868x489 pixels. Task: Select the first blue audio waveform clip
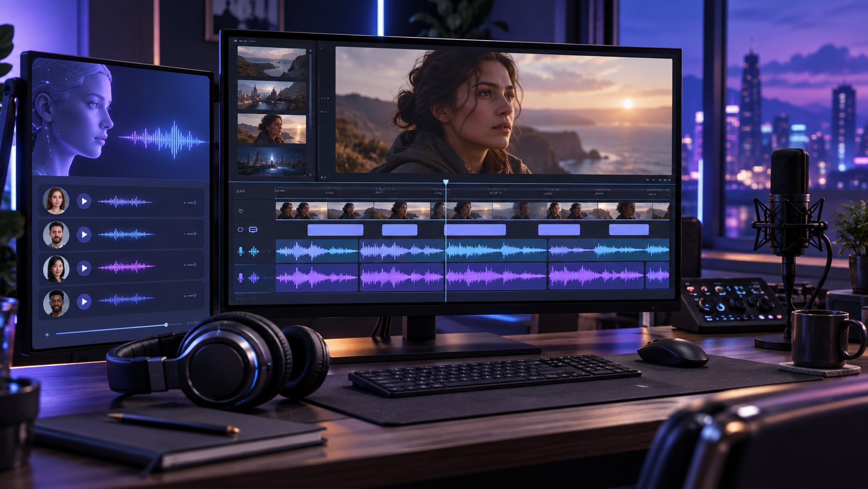(x=317, y=251)
